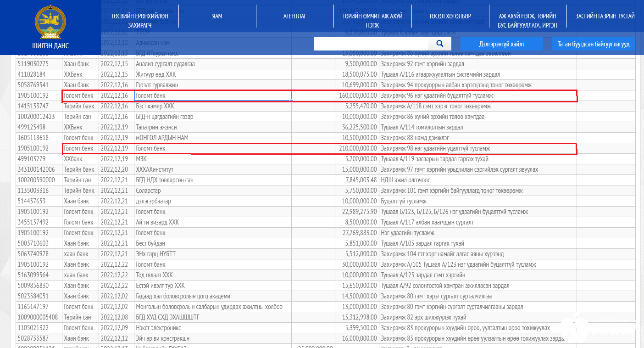Select account number 499125498
The height and width of the screenshot is (348, 644).
(39, 127)
